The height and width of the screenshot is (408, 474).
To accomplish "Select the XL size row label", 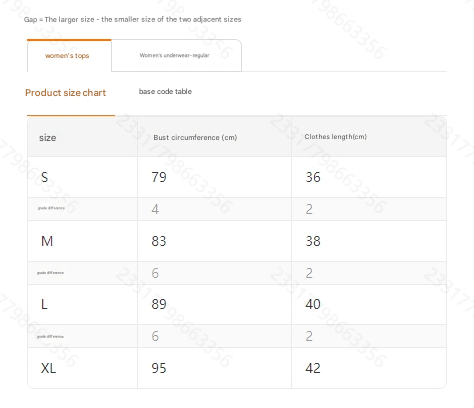I will tap(48, 368).
